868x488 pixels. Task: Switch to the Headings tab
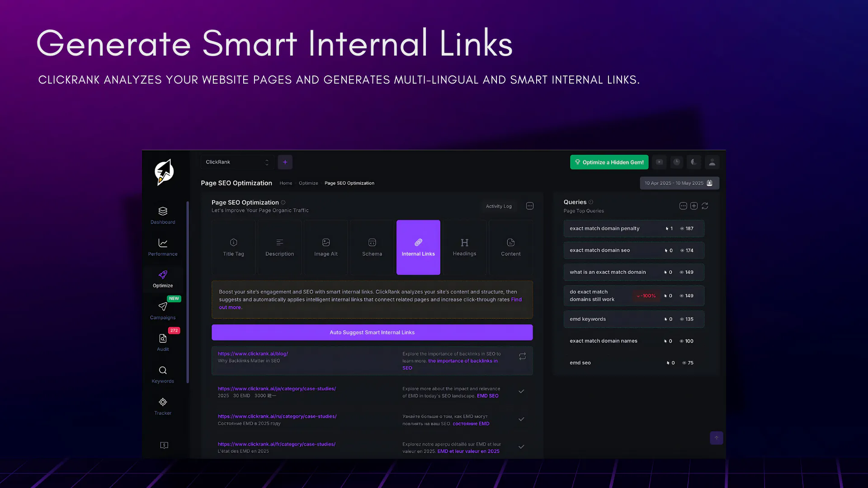(465, 248)
